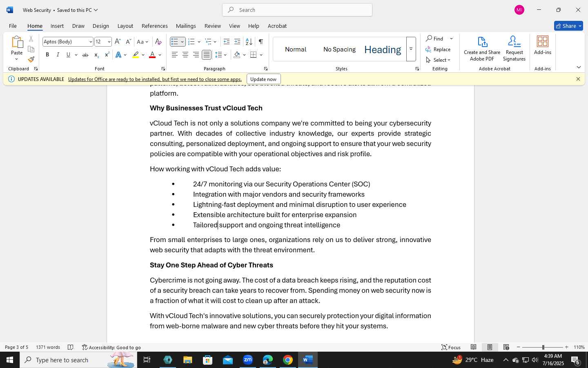Open the References tab
This screenshot has width=588, height=368.
[x=155, y=26]
